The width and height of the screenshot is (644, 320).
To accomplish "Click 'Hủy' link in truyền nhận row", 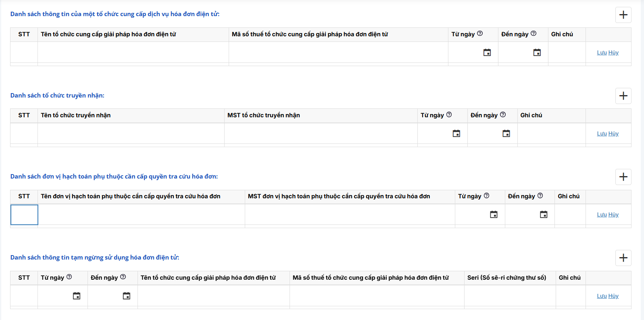I will (x=613, y=134).
